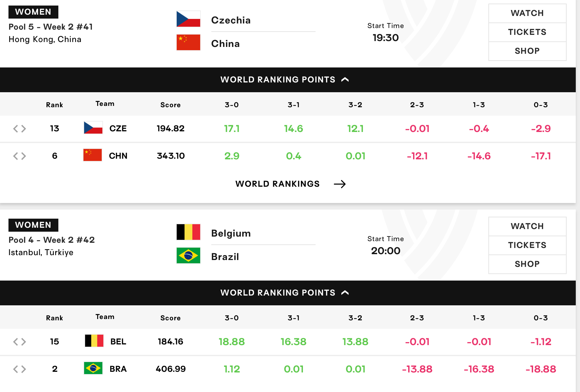Open Shop from Belgium vs Brazil match
The image size is (580, 392).
[527, 264]
